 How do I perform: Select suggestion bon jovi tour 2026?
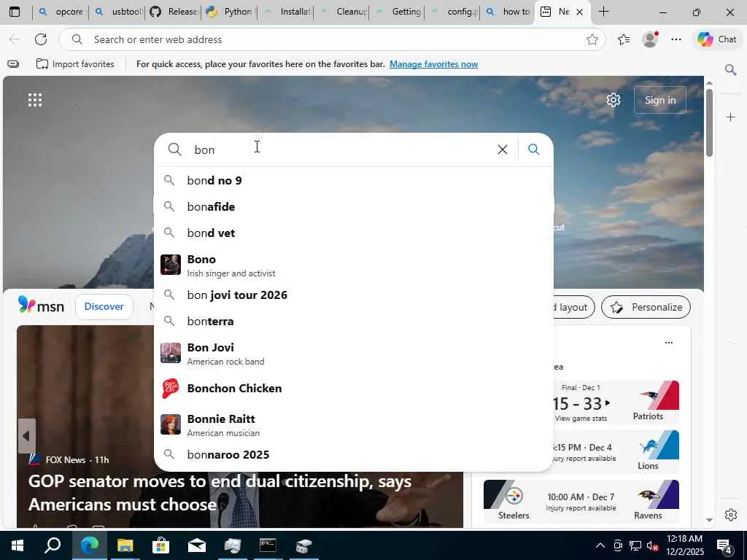point(354,295)
